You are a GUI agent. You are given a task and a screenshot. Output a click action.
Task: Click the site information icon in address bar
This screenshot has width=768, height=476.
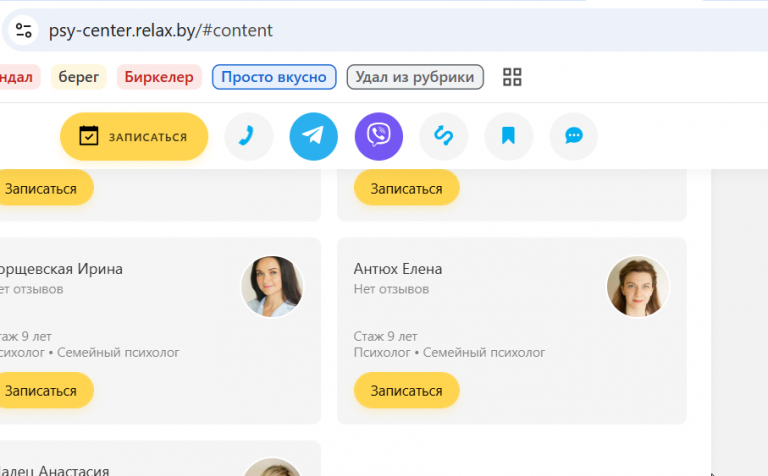[x=23, y=30]
